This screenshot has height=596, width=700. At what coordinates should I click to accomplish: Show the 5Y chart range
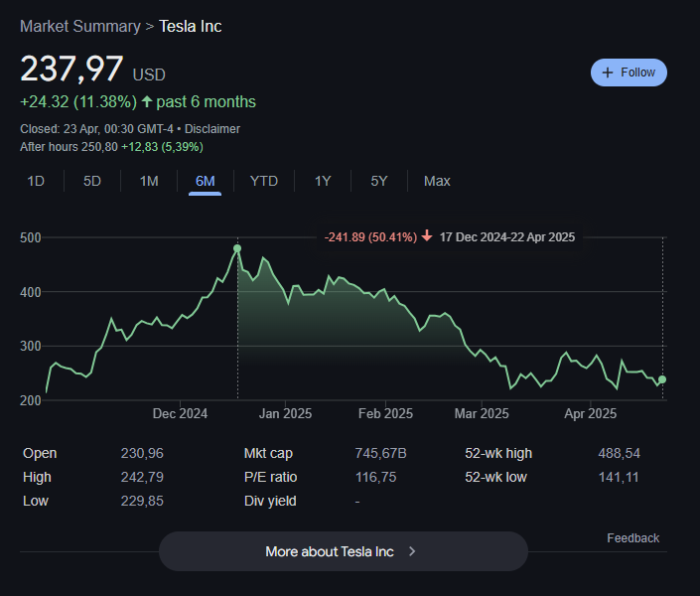(x=379, y=181)
